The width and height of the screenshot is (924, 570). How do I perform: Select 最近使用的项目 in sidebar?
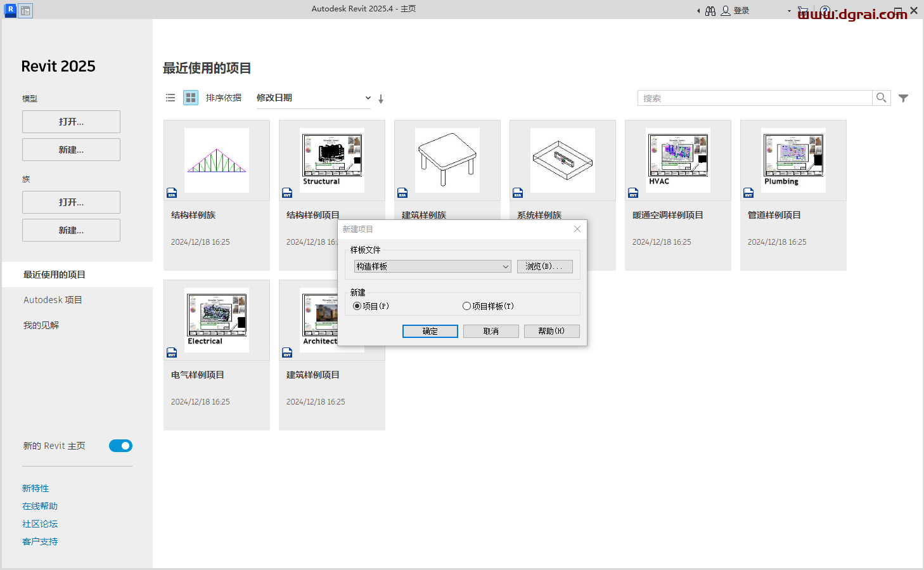coord(77,275)
